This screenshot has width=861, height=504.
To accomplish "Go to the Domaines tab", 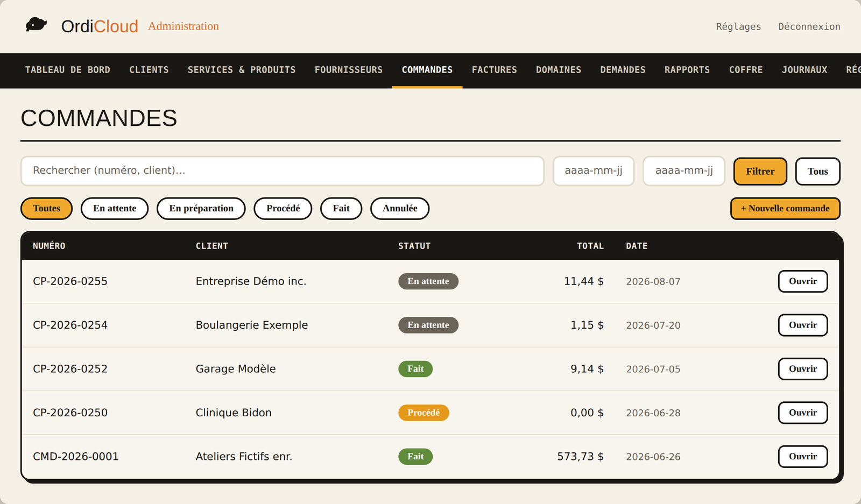I will [x=559, y=70].
